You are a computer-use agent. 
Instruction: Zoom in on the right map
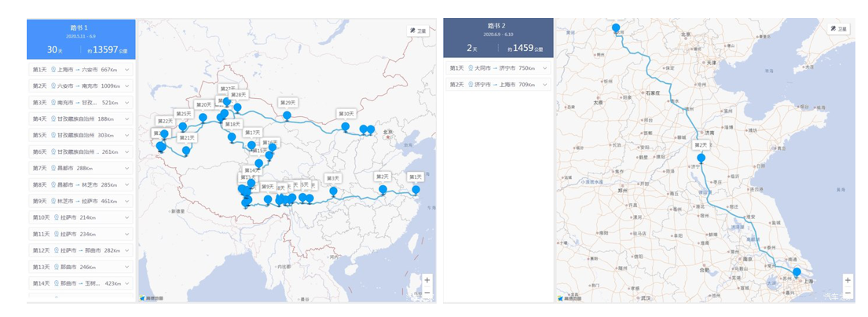pos(848,280)
